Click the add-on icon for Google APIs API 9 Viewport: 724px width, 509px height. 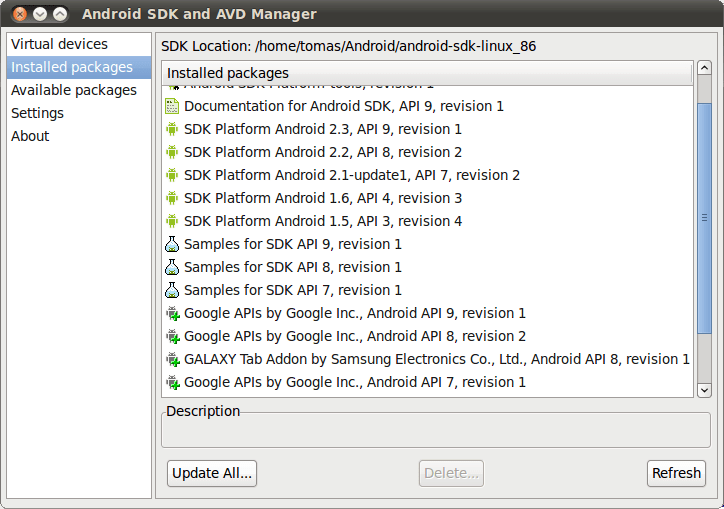(x=173, y=314)
